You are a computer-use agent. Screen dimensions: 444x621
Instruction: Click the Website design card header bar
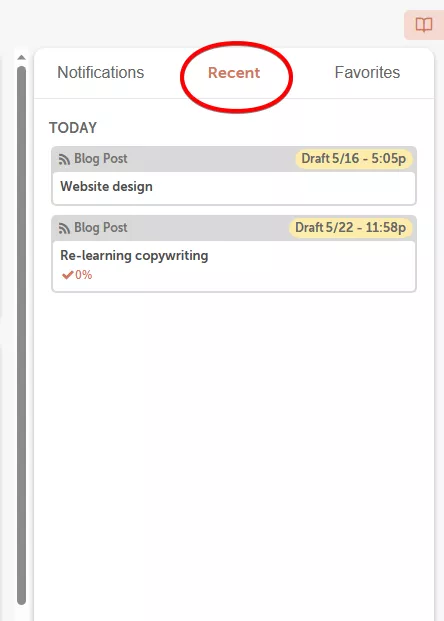point(234,159)
